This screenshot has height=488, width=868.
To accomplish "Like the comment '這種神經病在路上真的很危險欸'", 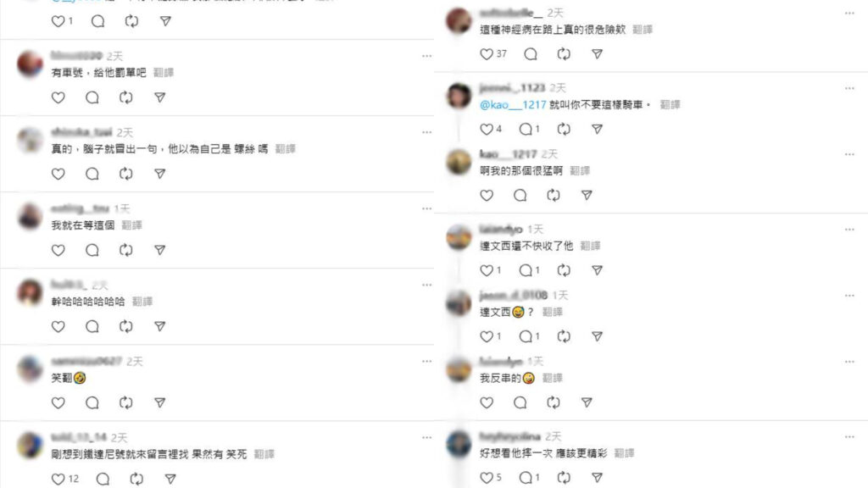I will [x=487, y=54].
